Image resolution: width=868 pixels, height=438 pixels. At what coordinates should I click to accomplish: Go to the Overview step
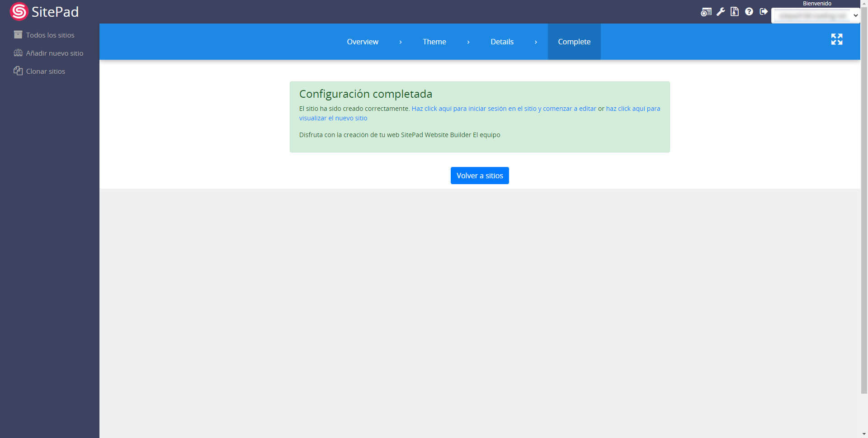point(363,42)
